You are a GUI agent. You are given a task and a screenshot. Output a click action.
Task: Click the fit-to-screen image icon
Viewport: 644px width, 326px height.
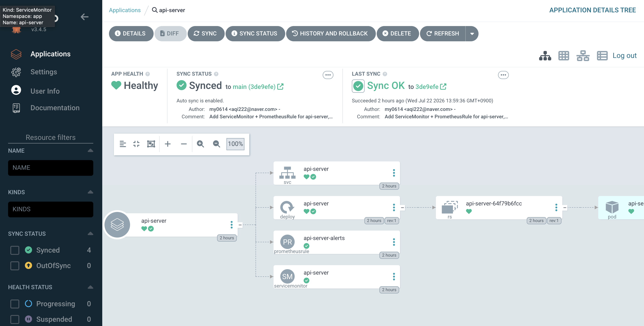pyautogui.click(x=151, y=144)
